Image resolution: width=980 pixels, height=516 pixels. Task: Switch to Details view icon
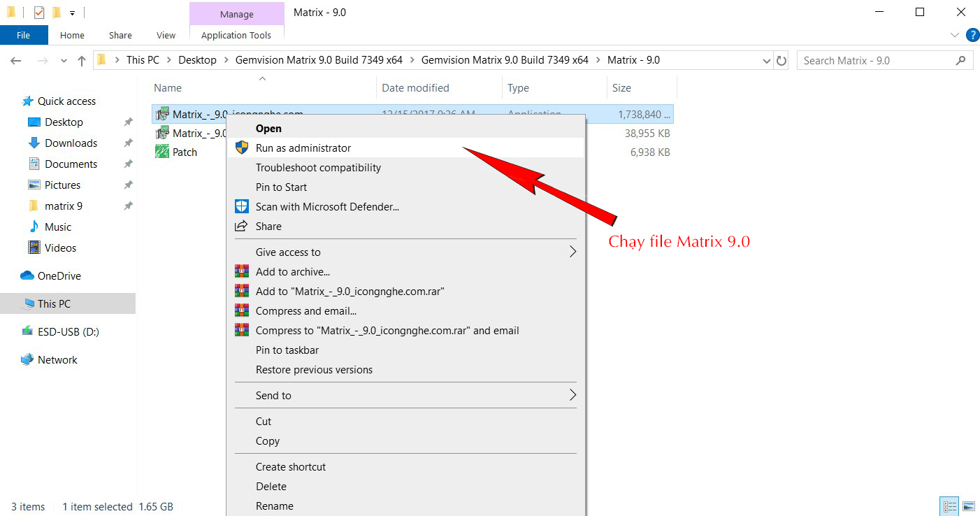(x=950, y=506)
